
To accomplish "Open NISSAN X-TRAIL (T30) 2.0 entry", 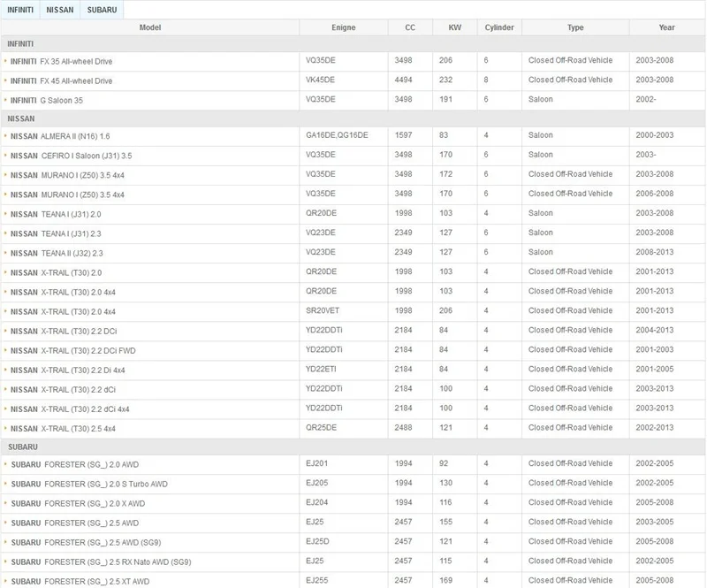I will [56, 272].
